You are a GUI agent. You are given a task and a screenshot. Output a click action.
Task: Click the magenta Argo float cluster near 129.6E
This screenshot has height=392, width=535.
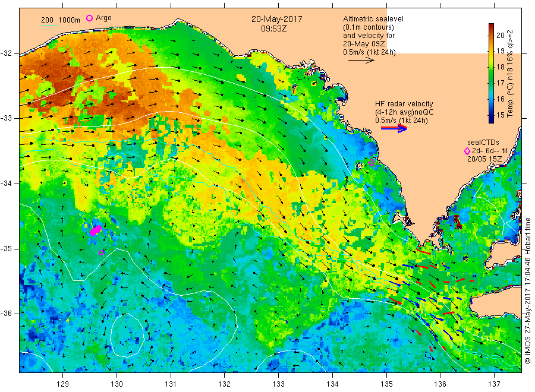[96, 230]
